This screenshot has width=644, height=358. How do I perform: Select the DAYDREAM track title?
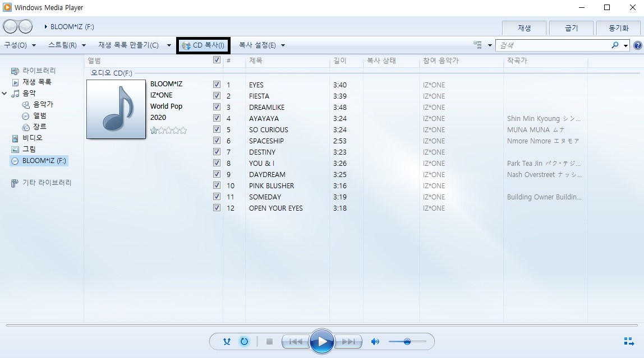(x=267, y=174)
